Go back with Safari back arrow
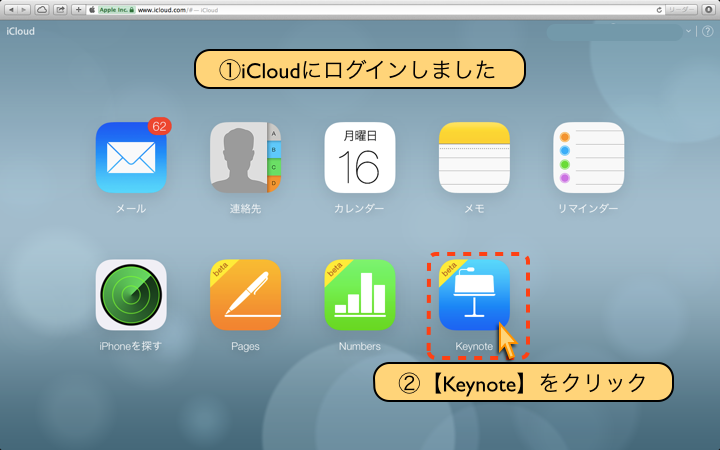Screen dimensions: 720x450 point(11,10)
